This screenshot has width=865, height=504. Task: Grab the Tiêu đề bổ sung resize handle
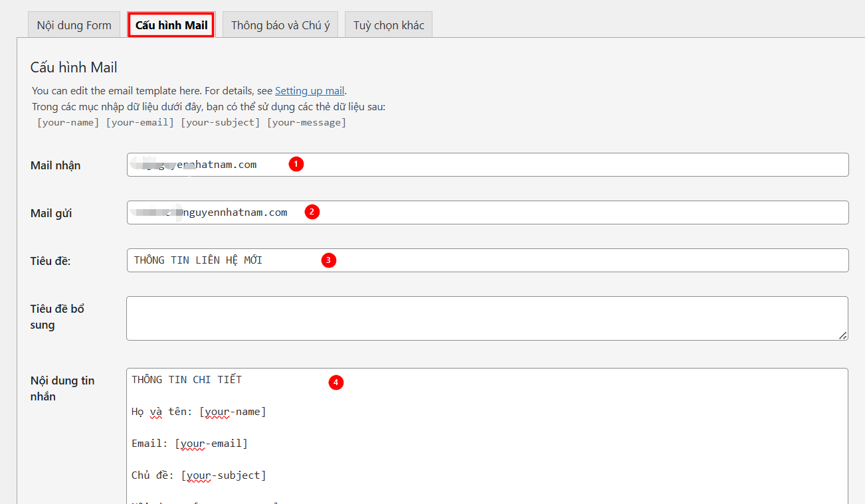click(843, 336)
